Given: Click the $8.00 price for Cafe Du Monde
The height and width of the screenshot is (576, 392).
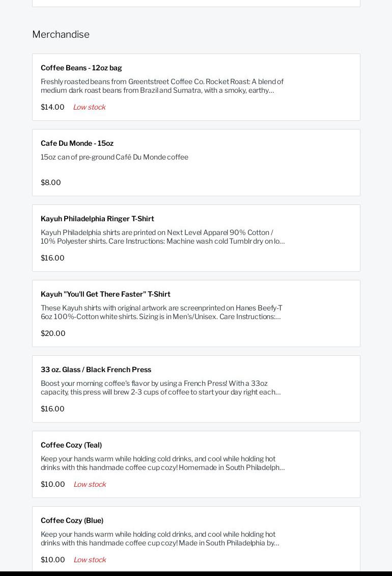Looking at the screenshot, I should click(x=51, y=182).
